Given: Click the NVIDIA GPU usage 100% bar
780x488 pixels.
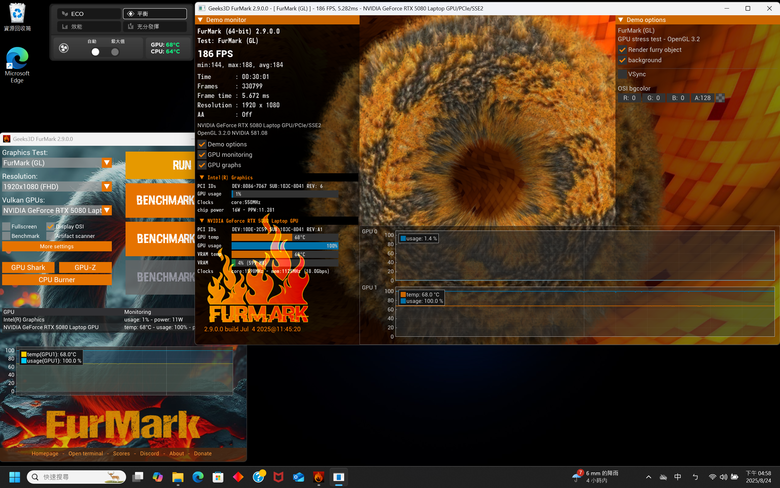Looking at the screenshot, I should click(x=285, y=246).
